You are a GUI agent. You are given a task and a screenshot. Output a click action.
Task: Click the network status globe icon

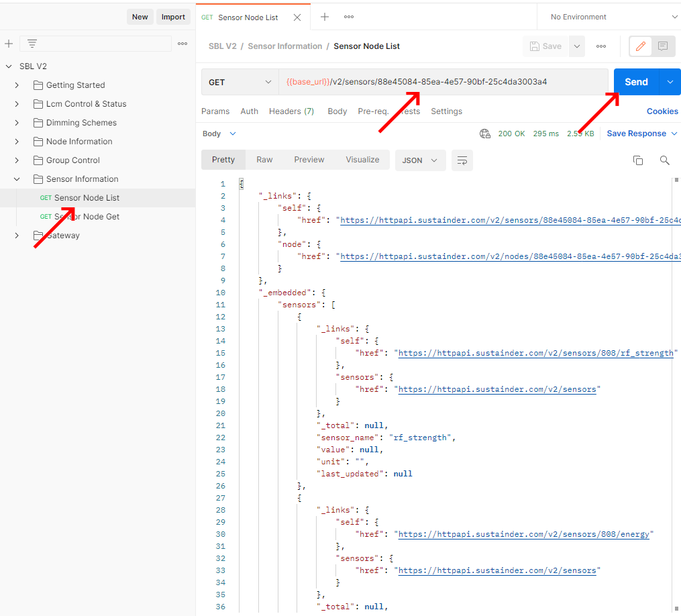[x=485, y=134]
